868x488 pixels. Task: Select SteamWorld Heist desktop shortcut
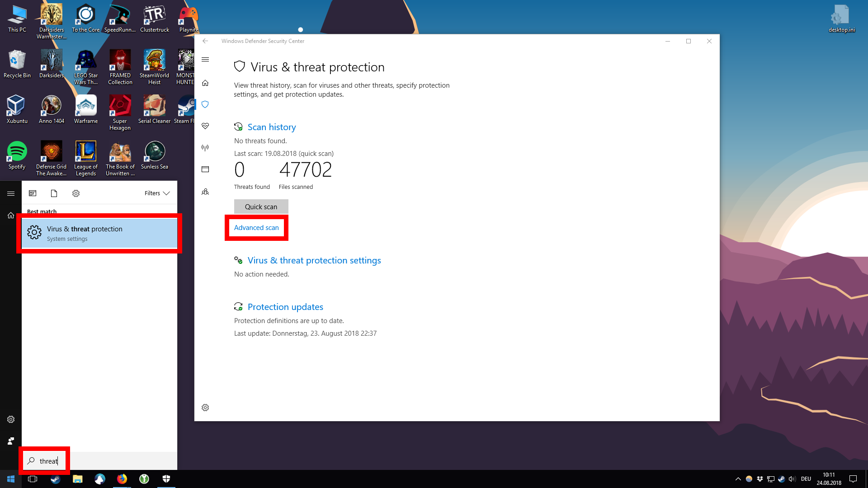tap(155, 67)
